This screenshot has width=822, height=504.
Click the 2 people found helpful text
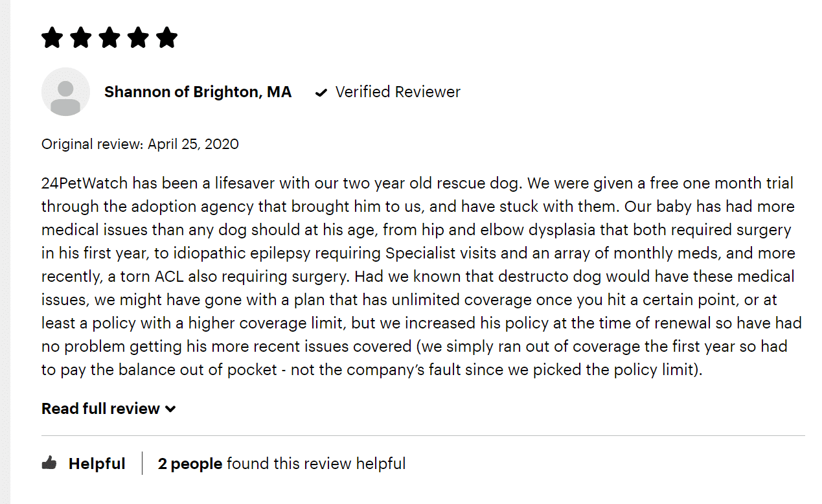click(282, 464)
